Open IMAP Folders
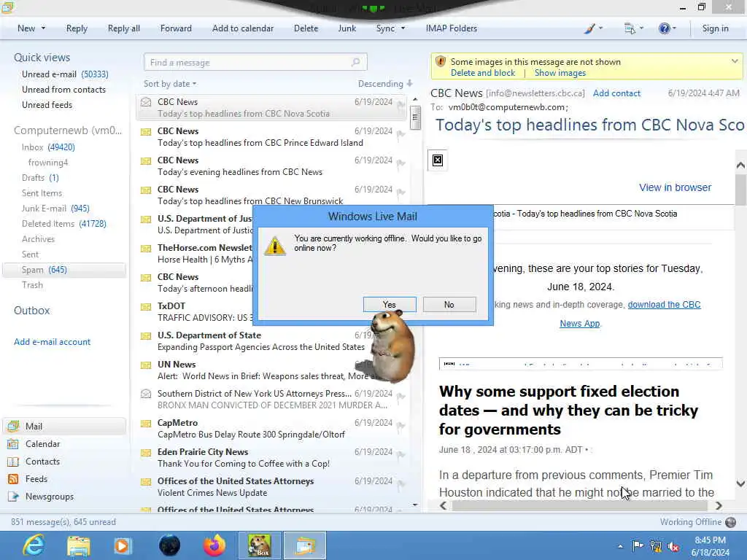This screenshot has width=747, height=560. click(x=451, y=28)
